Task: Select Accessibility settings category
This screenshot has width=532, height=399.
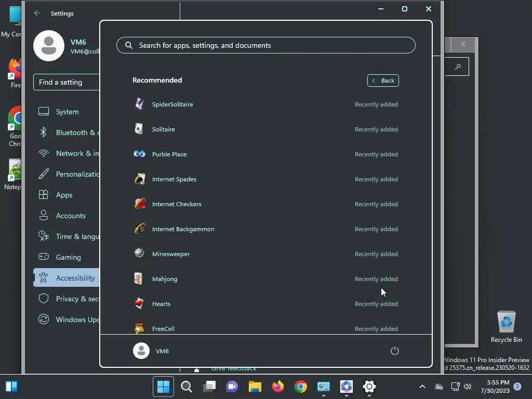Action: click(x=66, y=278)
